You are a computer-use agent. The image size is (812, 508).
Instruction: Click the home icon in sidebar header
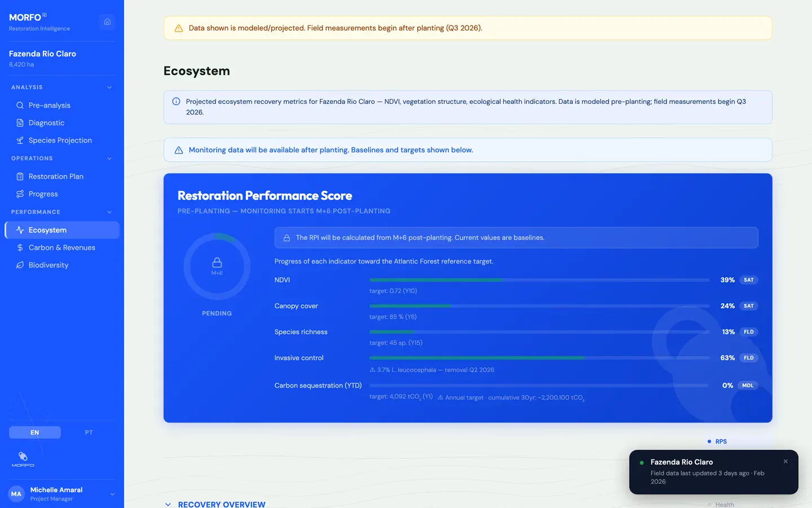pyautogui.click(x=107, y=22)
